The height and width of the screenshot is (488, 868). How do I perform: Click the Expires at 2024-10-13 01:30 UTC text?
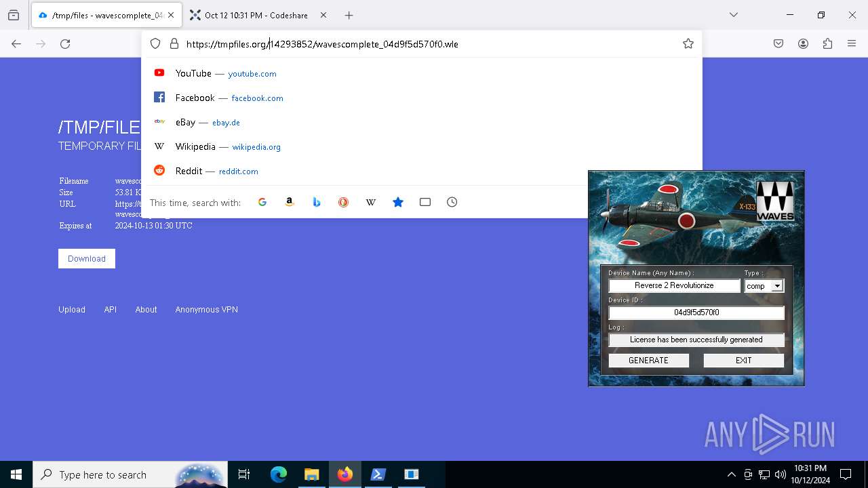tap(125, 226)
